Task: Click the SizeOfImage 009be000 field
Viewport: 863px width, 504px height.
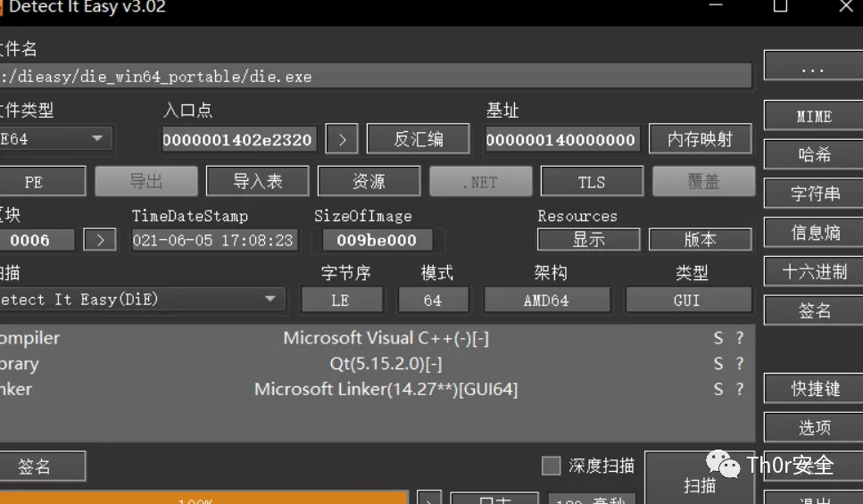Action: coord(377,240)
